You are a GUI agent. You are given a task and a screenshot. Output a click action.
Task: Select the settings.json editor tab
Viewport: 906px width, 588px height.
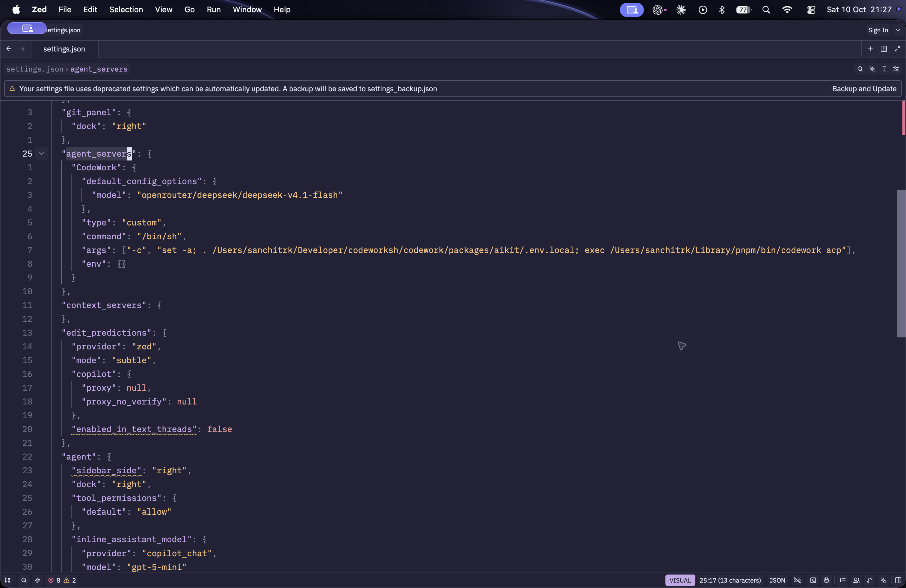(64, 49)
